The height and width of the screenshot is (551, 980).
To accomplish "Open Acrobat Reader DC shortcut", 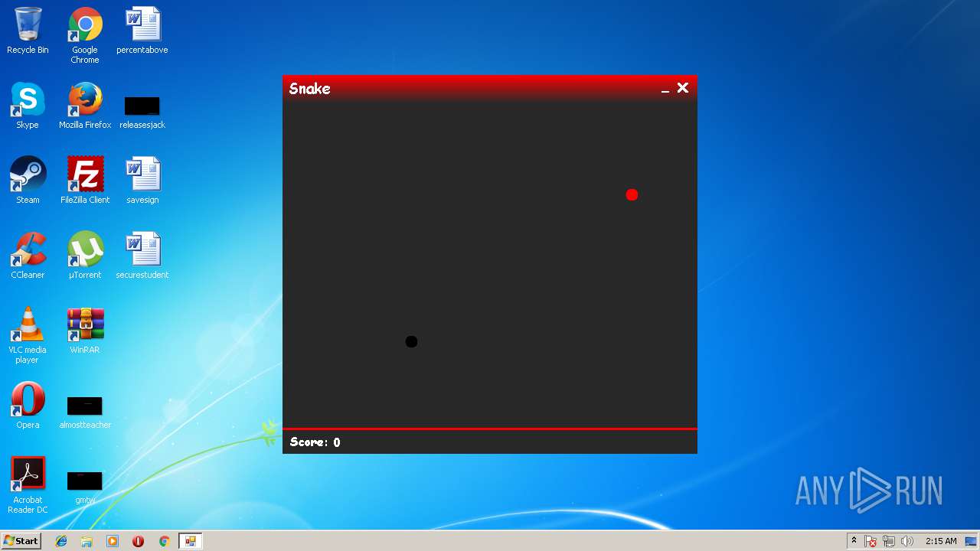I will click(x=28, y=486).
